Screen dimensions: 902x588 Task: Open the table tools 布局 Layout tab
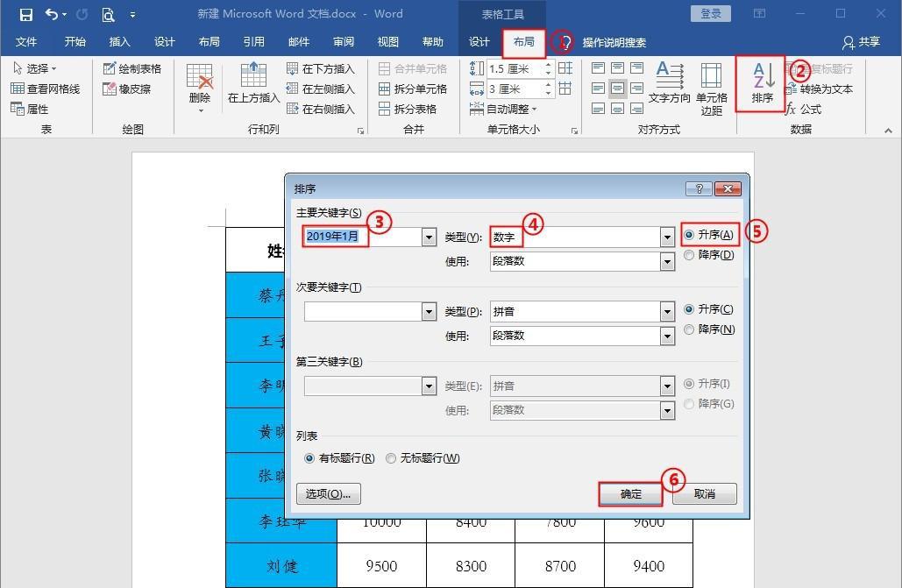click(523, 43)
